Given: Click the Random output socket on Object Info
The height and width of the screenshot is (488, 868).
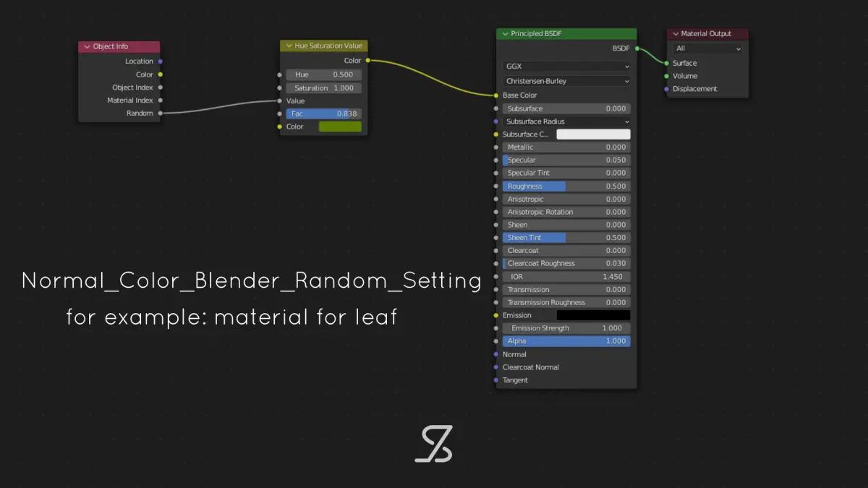Looking at the screenshot, I should pyautogui.click(x=160, y=114).
